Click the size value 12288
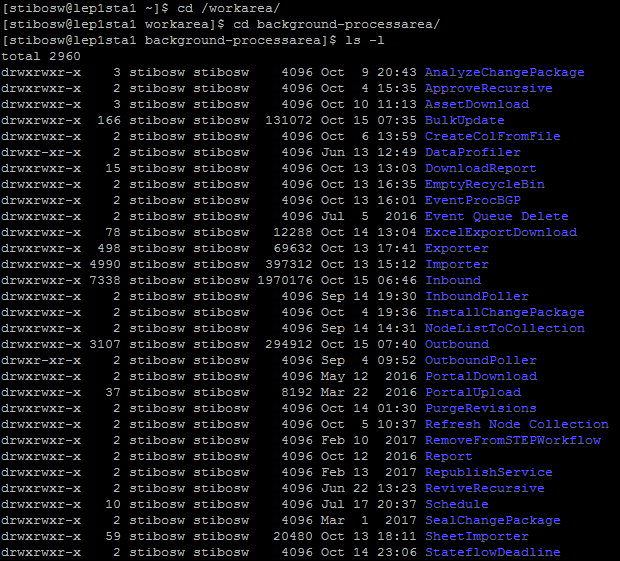The height and width of the screenshot is (561, 620). 293,232
